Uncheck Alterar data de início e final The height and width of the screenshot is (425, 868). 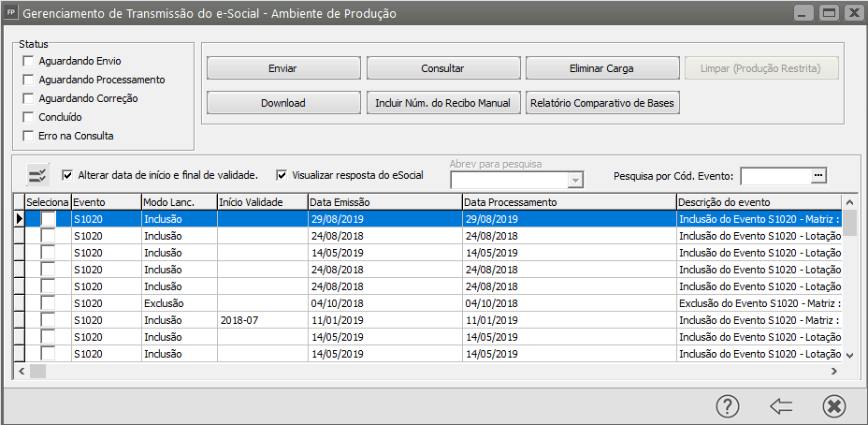pos(67,175)
